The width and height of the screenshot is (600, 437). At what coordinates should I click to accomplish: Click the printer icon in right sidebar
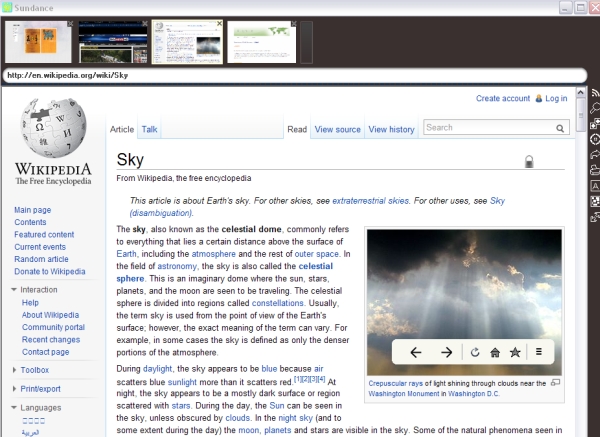pyautogui.click(x=595, y=170)
